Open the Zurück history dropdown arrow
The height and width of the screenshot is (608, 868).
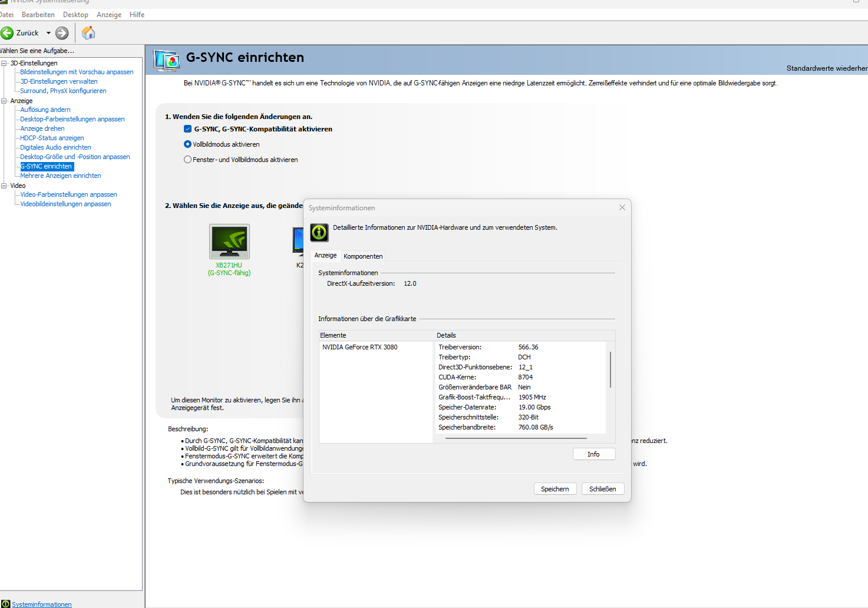pos(48,33)
